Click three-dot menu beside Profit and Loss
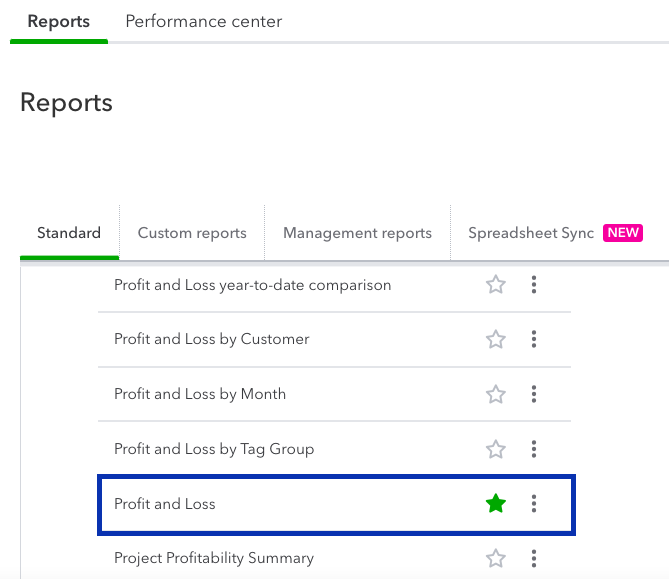The height and width of the screenshot is (579, 669). [x=534, y=504]
